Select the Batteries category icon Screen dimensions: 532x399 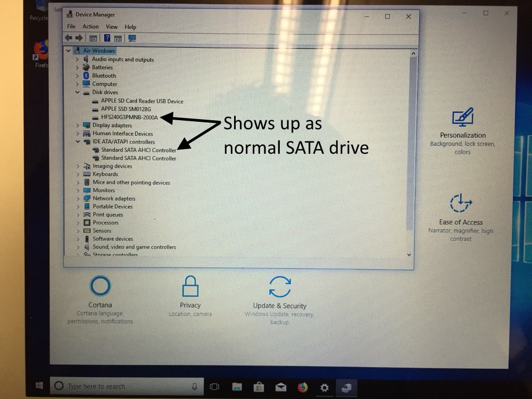(x=86, y=67)
